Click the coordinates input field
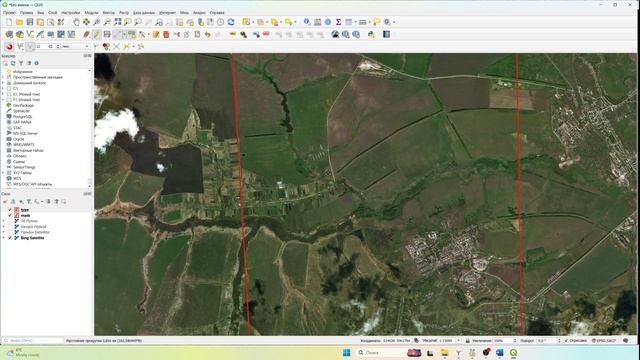 tap(397, 340)
